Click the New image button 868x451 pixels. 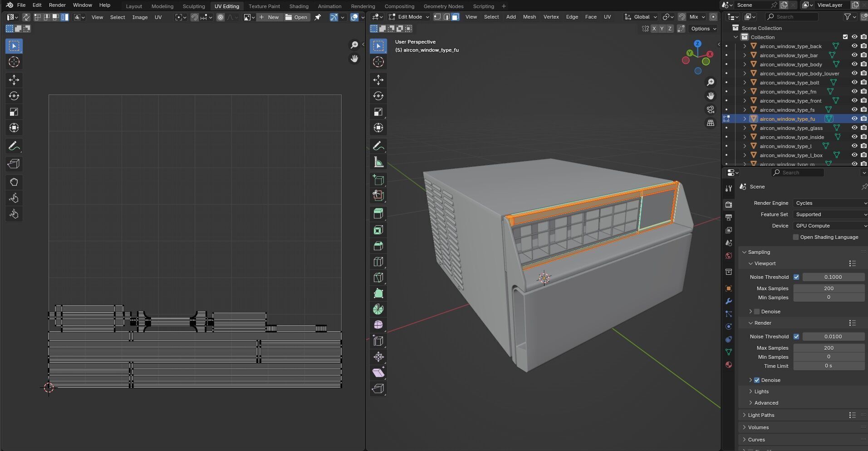click(x=269, y=17)
